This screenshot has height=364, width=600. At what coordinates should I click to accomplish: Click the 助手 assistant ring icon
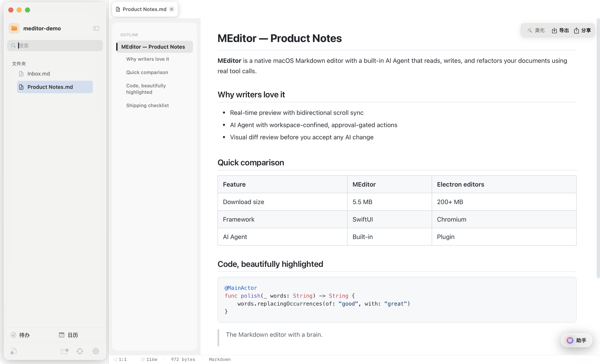point(570,340)
